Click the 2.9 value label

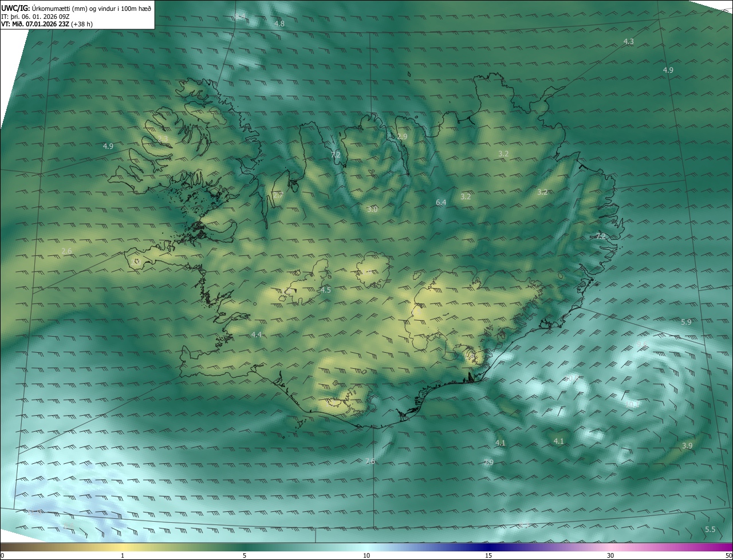point(402,136)
